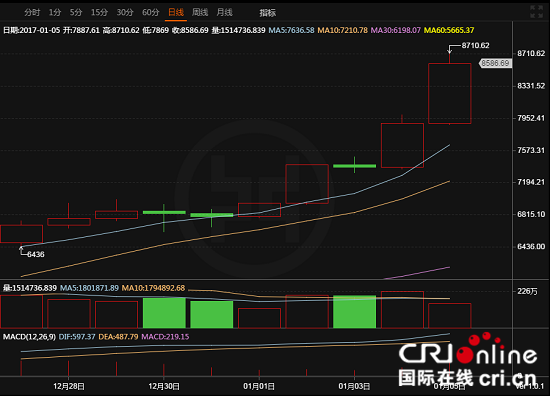The height and width of the screenshot is (396, 550).
Task: Click the MACD(12,26,9) indicator label
Action: click(x=29, y=337)
